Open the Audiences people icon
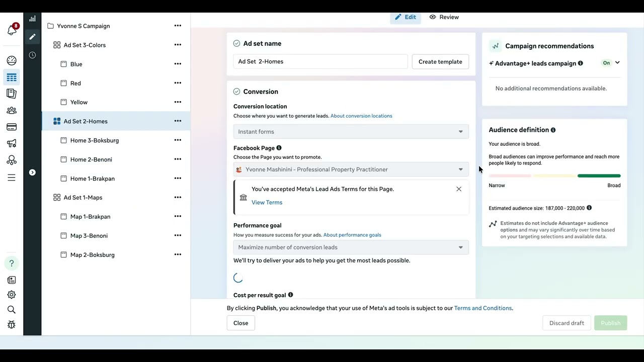Screen dimensions: 644x362 click(x=12, y=111)
